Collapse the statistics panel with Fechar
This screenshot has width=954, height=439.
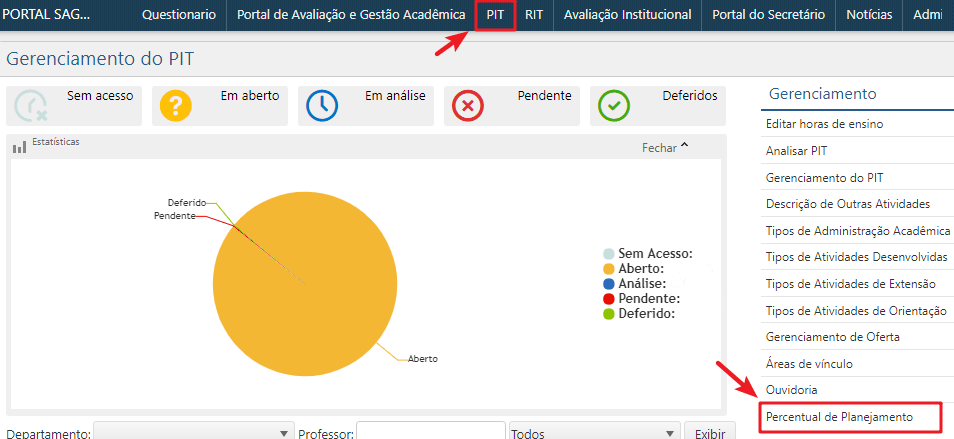[x=665, y=147]
